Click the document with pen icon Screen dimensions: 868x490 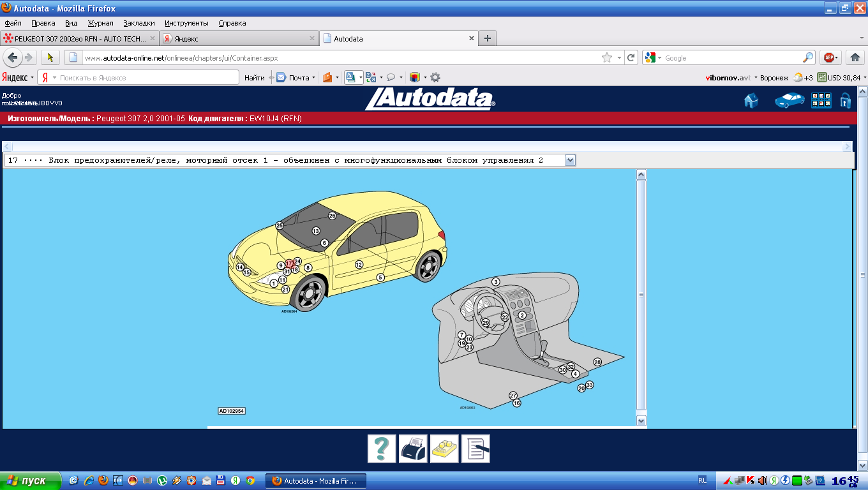(475, 449)
